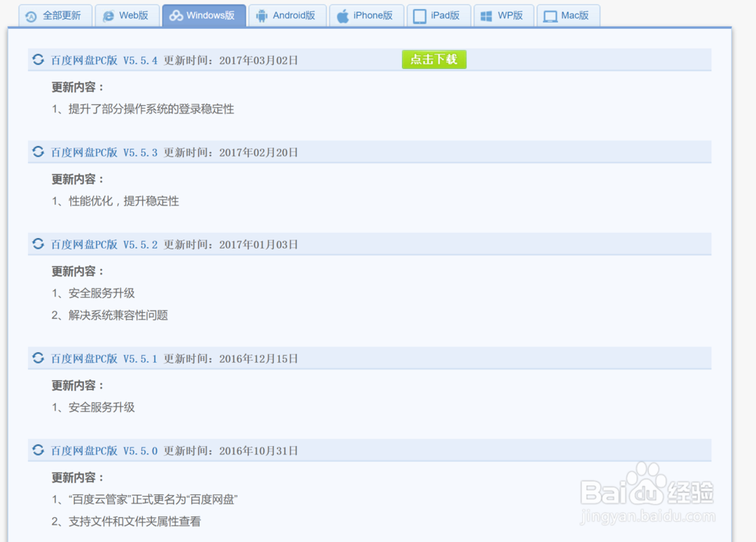The height and width of the screenshot is (542, 756).
Task: Click update date 2017年03月02日
Action: [259, 60]
